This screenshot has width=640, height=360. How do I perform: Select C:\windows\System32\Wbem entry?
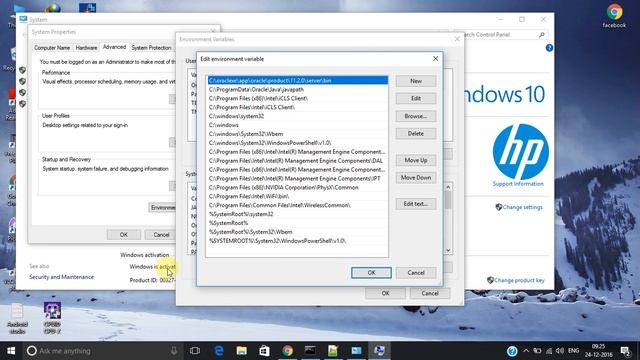click(x=298, y=134)
